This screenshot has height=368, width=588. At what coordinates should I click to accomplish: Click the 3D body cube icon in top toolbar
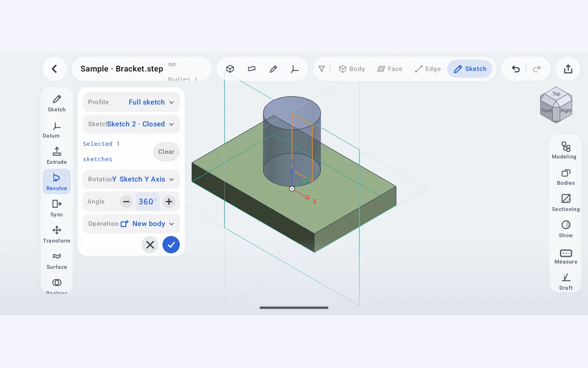pos(230,69)
